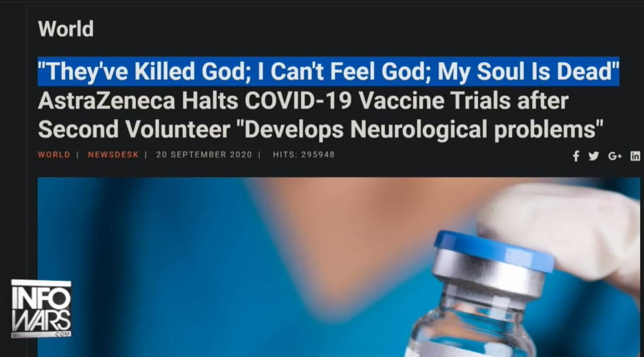This screenshot has height=357, width=644.
Task: Select the "My Soul Is Dead" phrase
Action: (x=528, y=72)
